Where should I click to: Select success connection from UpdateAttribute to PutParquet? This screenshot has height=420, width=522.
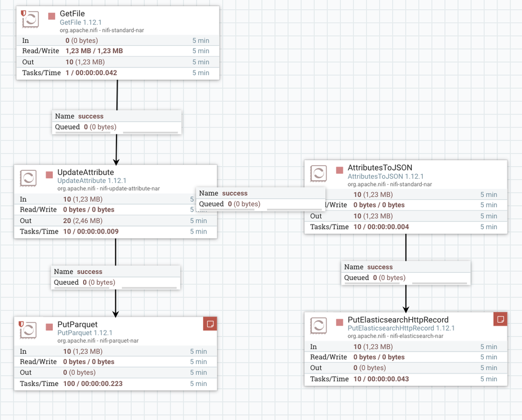click(115, 277)
